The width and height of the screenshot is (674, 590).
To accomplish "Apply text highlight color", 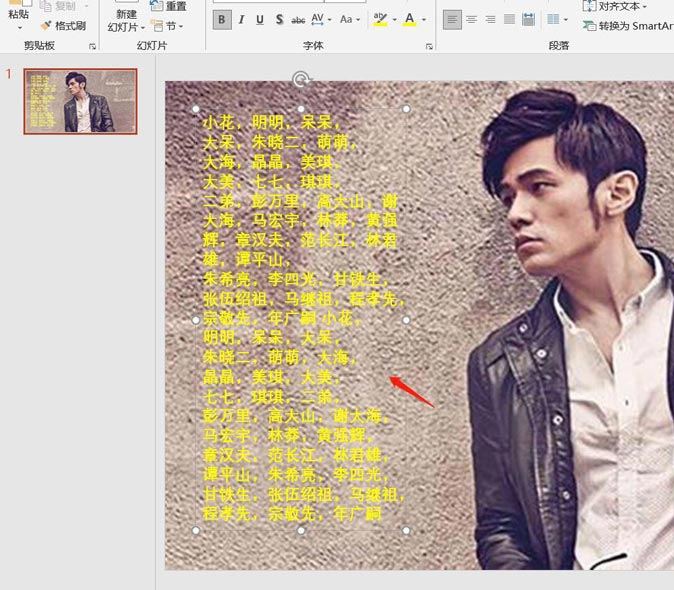I will coord(380,20).
